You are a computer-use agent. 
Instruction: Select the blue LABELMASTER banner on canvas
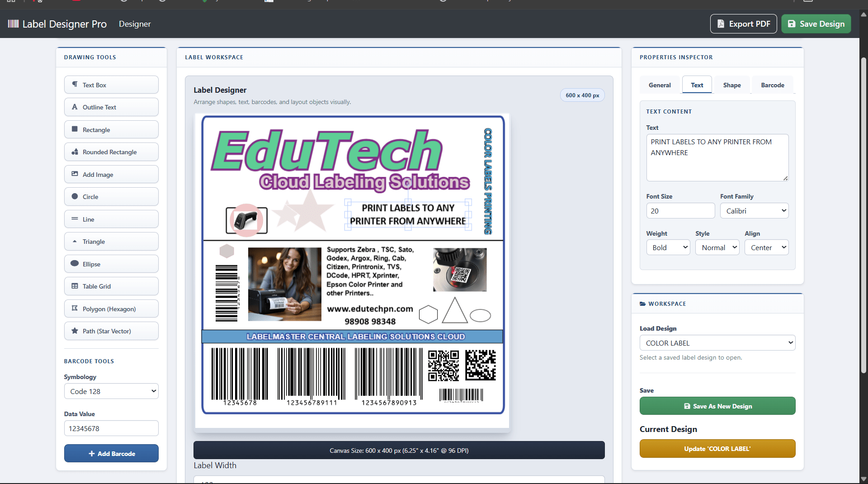point(352,337)
